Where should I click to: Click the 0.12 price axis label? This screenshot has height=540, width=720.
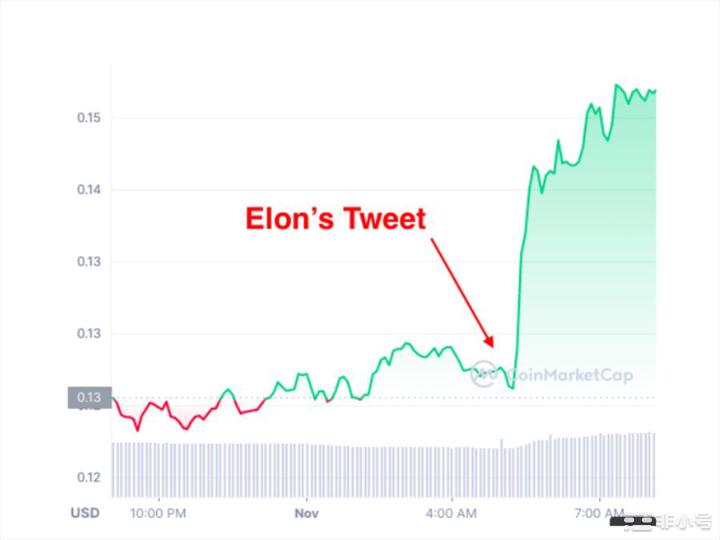[89, 477]
